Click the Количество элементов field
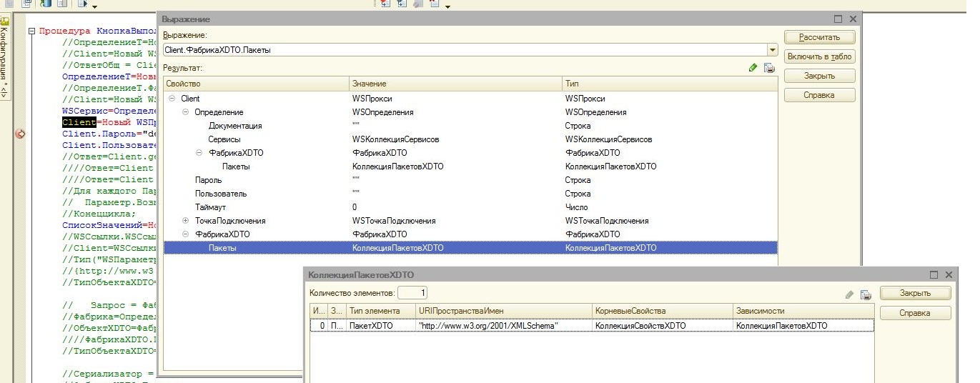 (x=412, y=293)
